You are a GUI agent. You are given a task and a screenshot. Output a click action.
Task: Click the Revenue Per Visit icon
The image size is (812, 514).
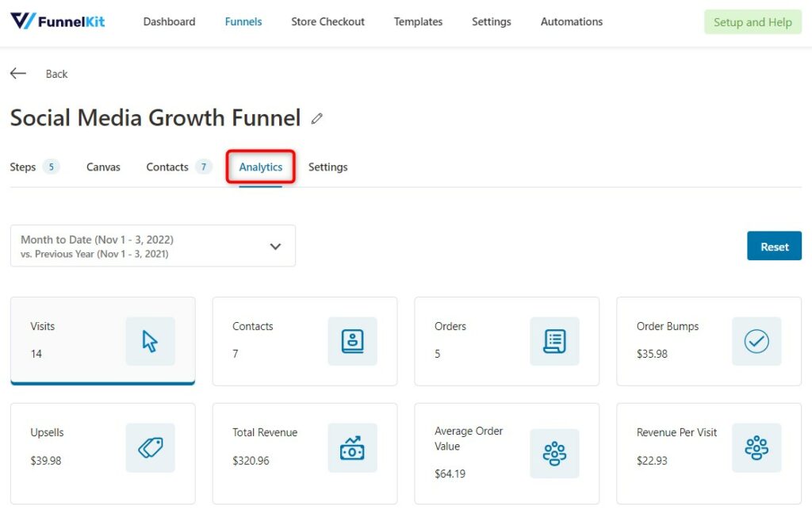pyautogui.click(x=756, y=447)
